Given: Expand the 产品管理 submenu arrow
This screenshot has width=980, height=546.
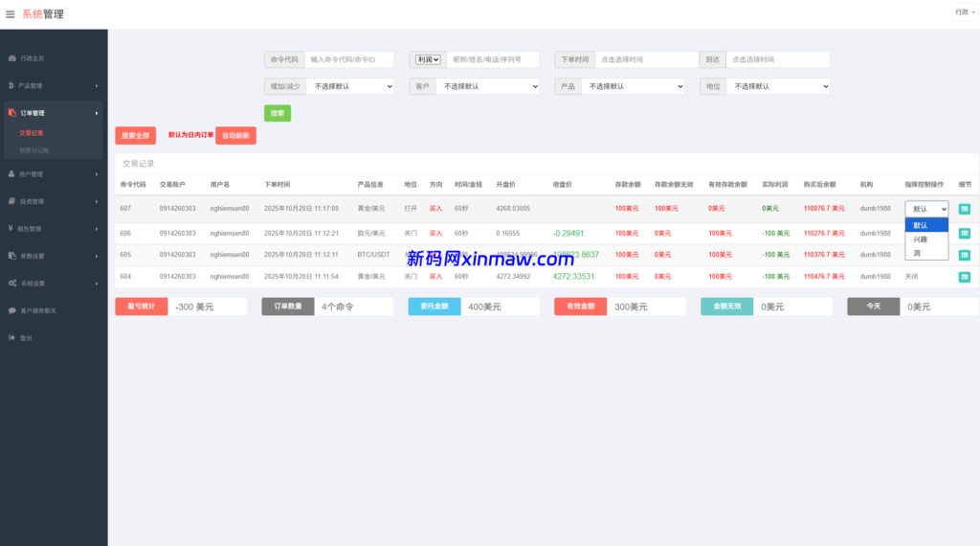Looking at the screenshot, I should [x=97, y=85].
